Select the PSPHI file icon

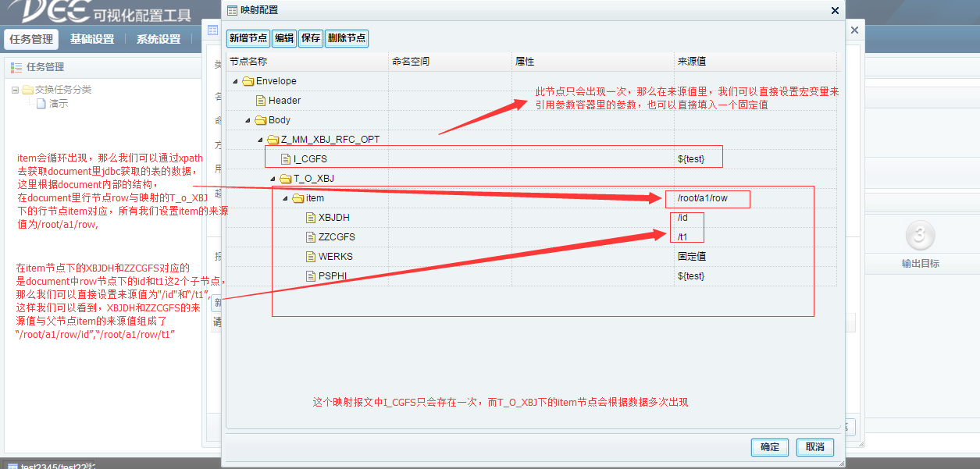311,276
